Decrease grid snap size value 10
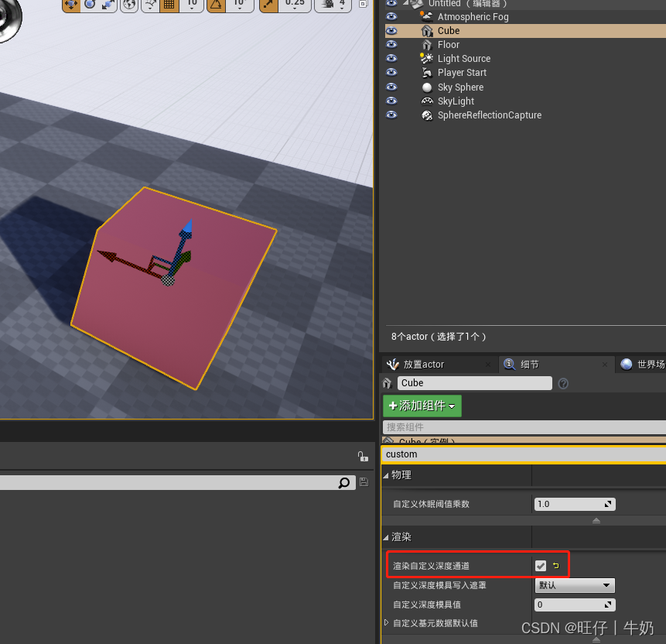The height and width of the screenshot is (644, 666). [192, 8]
